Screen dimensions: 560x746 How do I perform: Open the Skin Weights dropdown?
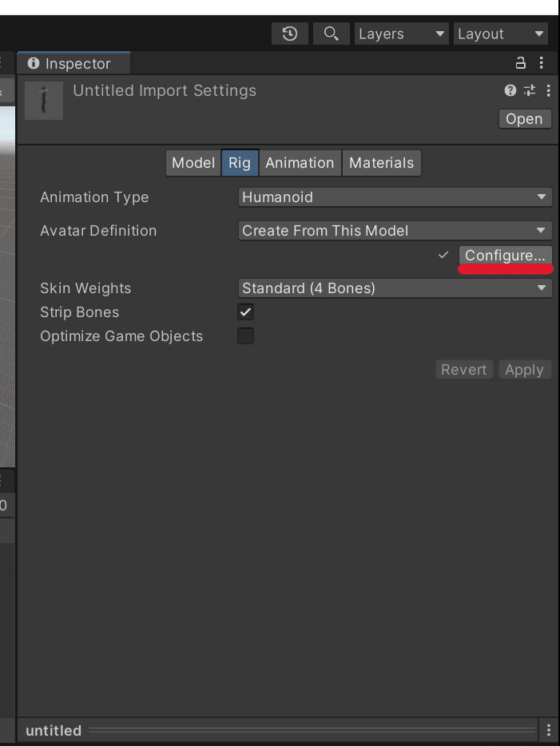tap(395, 288)
